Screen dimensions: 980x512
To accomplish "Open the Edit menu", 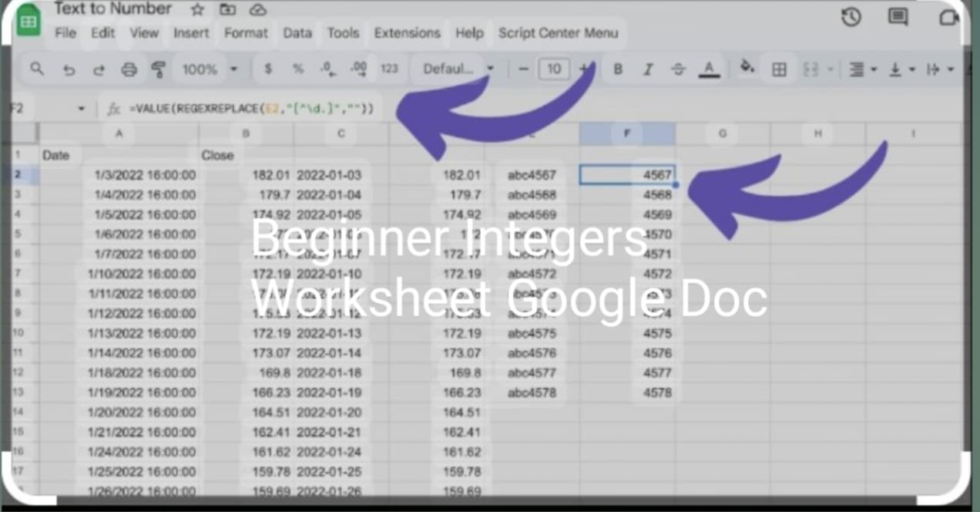I will click(x=103, y=33).
